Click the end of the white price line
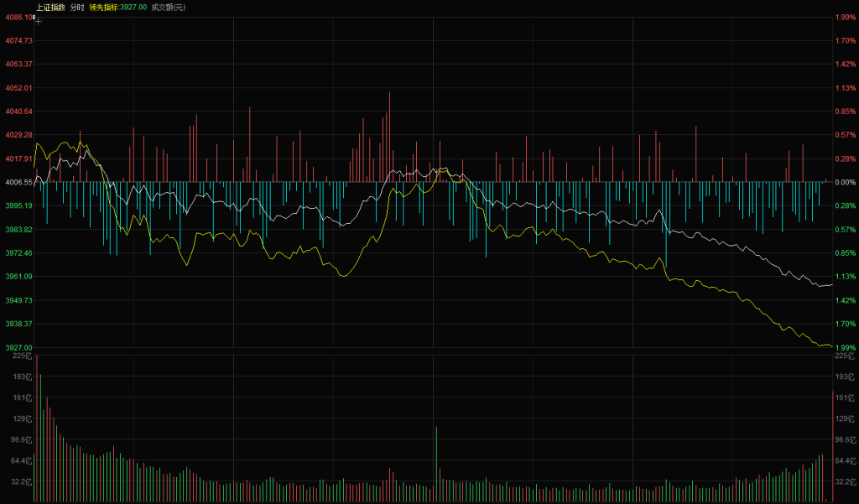This screenshot has width=859, height=504. (x=831, y=285)
